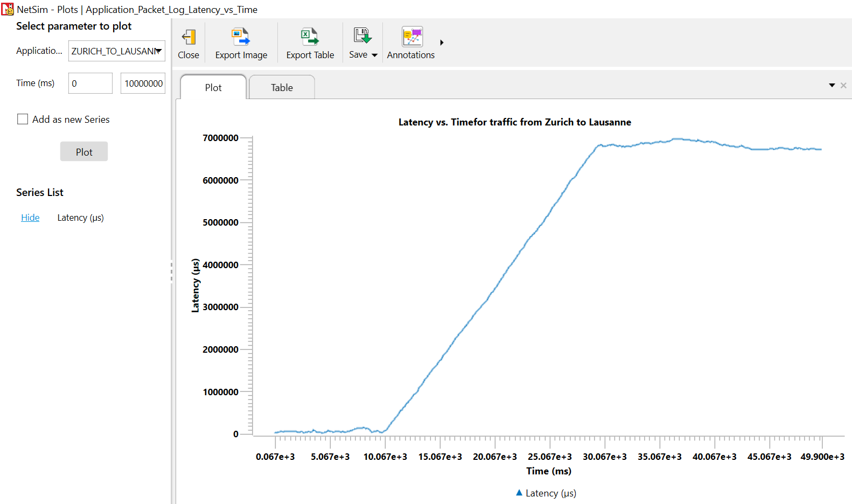
Task: Click the 49.900e+3 x-axis label
Action: pos(822,457)
